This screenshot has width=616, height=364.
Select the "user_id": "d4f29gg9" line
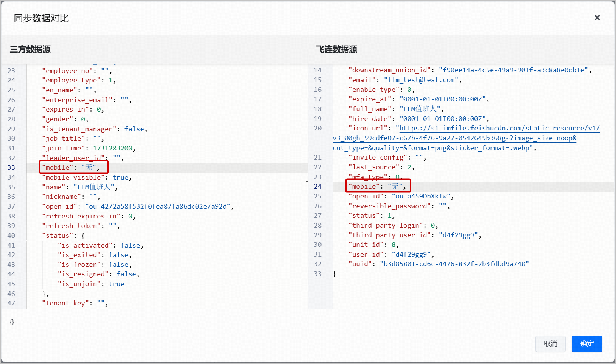click(x=391, y=254)
